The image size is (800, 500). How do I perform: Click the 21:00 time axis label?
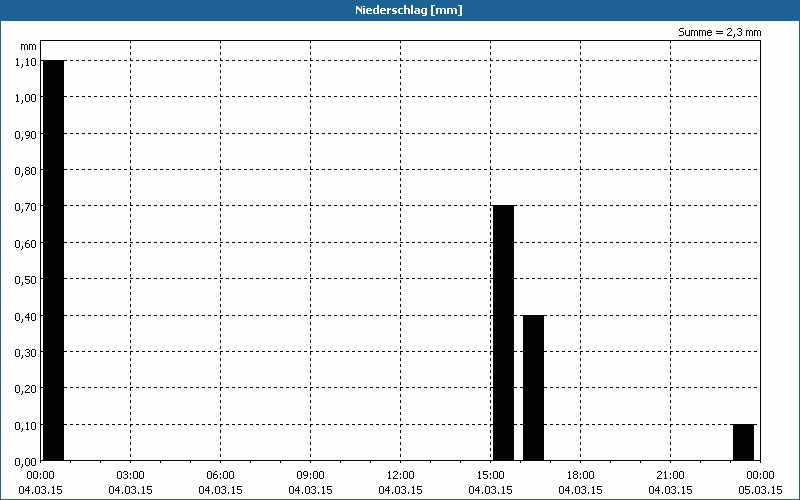670,476
